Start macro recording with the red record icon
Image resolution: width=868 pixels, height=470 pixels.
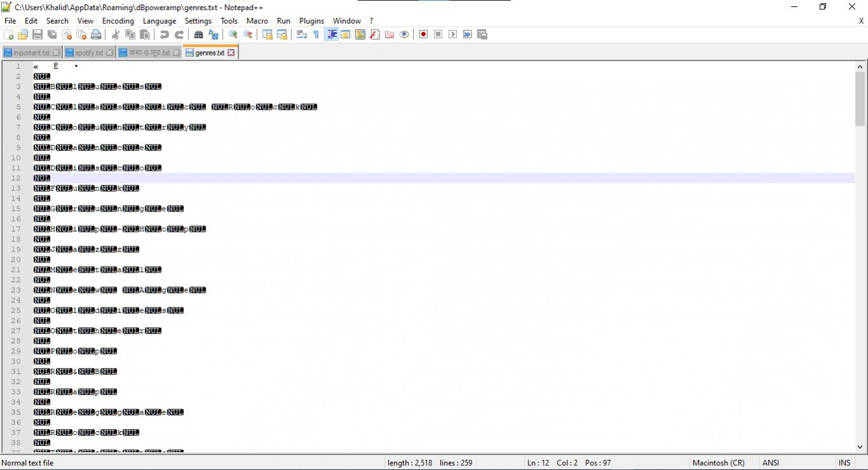coord(423,34)
